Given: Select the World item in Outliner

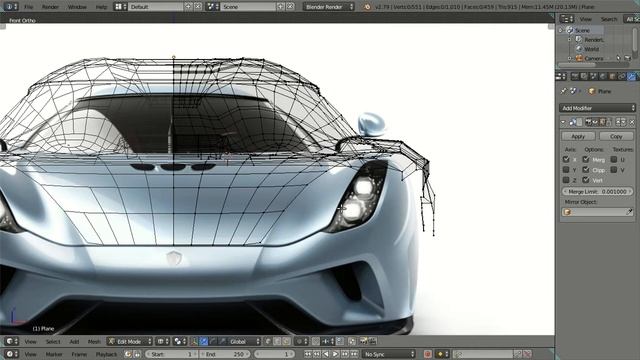Looking at the screenshot, I should 591,49.
